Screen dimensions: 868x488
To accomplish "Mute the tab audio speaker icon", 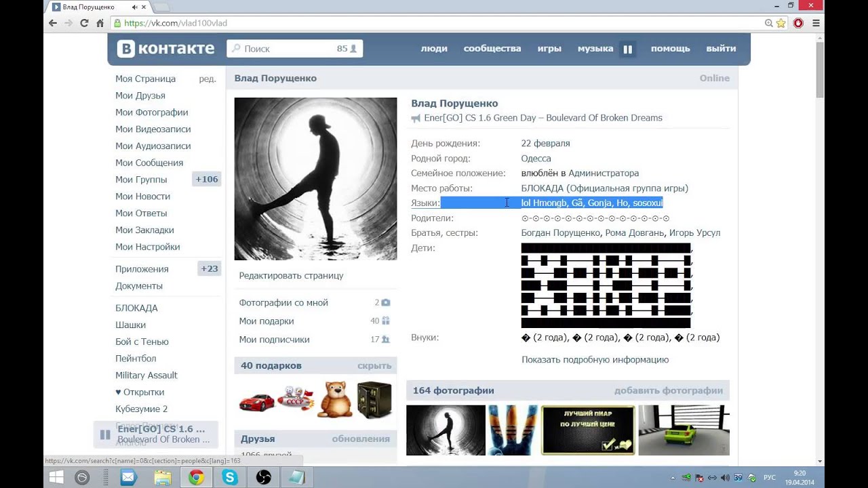I will click(x=134, y=7).
